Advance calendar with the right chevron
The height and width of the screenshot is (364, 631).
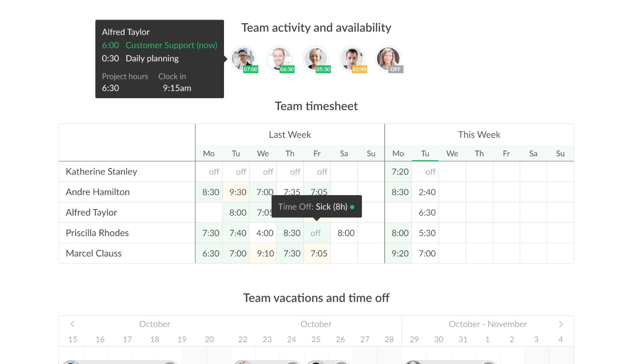[561, 324]
